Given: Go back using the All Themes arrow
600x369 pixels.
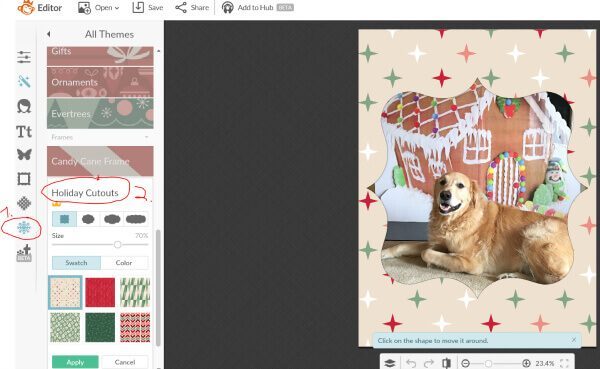Looking at the screenshot, I should coord(49,34).
